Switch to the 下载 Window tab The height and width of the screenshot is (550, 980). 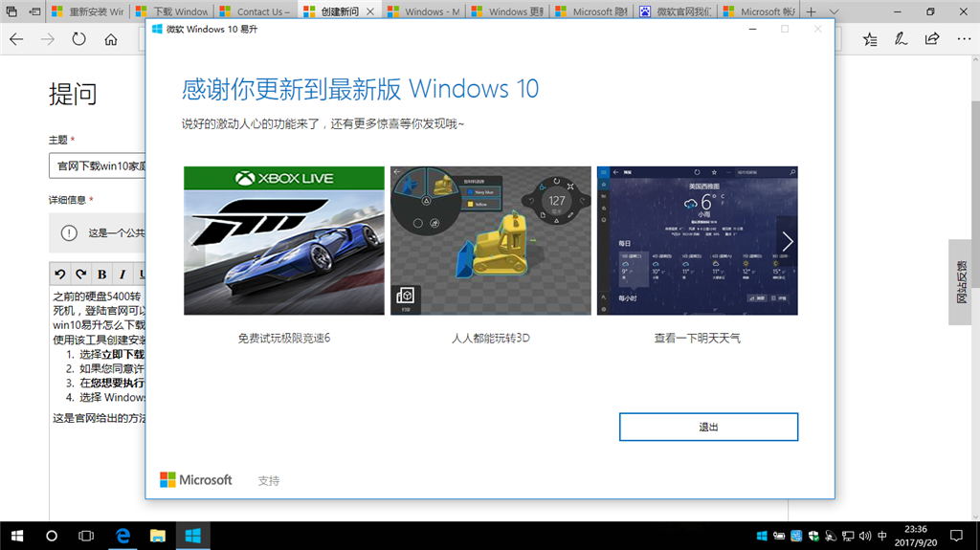172,11
